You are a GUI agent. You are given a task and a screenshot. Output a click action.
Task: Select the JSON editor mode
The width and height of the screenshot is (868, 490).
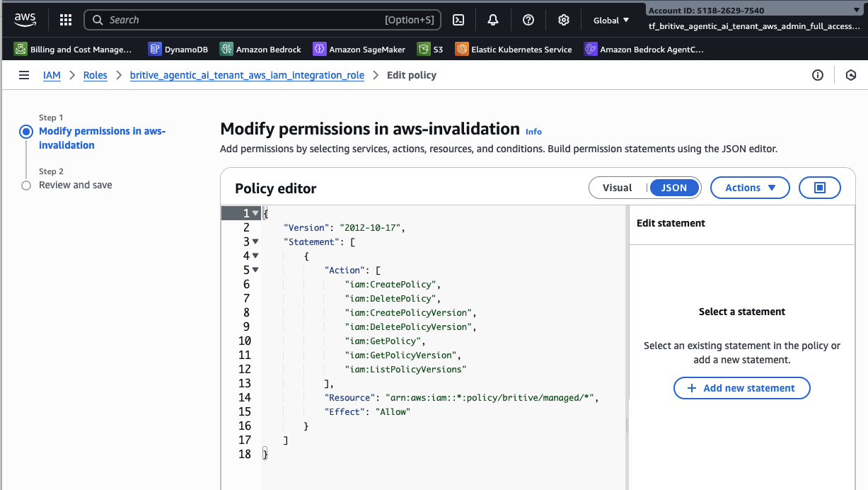coord(673,188)
